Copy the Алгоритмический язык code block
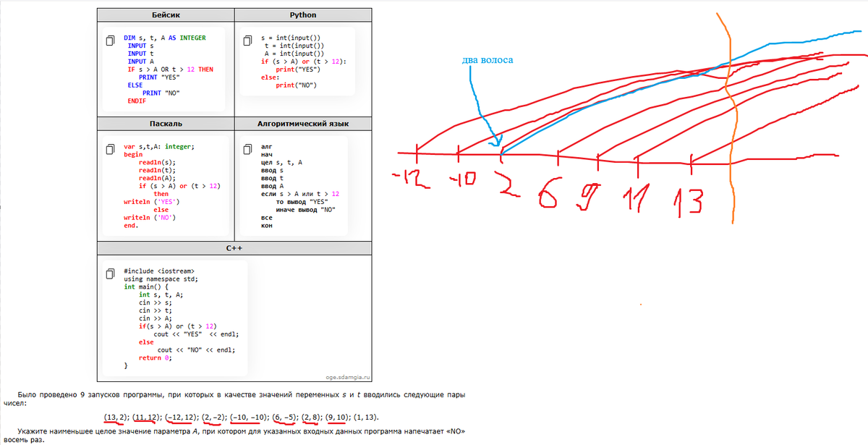The image size is (868, 445). (x=246, y=148)
